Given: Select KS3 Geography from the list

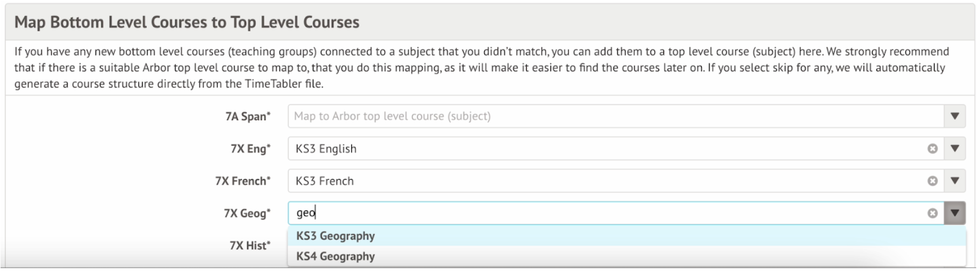Looking at the screenshot, I should pos(335,236).
